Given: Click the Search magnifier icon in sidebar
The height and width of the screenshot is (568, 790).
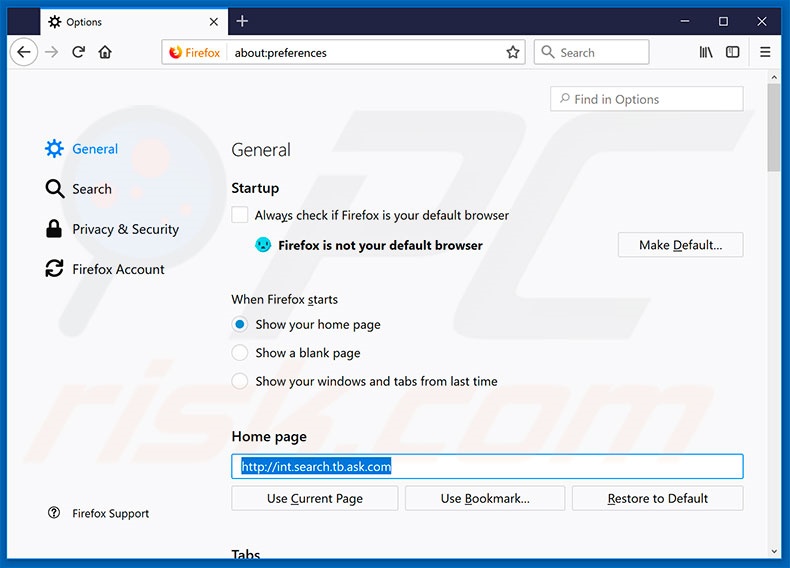Looking at the screenshot, I should tap(54, 189).
